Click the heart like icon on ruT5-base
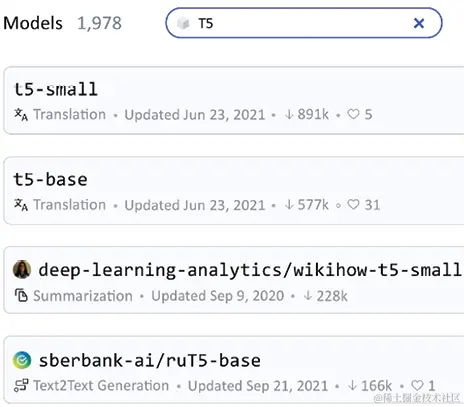The width and height of the screenshot is (464, 407). click(417, 386)
